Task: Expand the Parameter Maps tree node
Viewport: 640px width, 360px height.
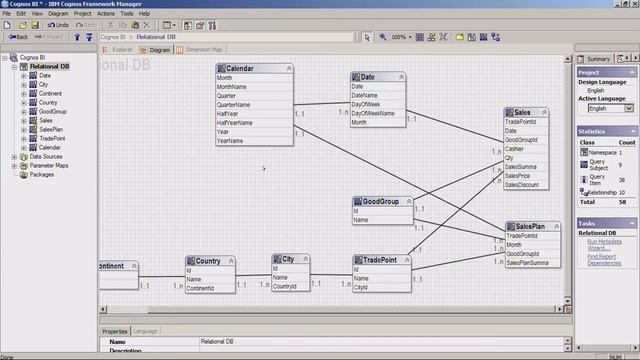Action: [x=14, y=166]
